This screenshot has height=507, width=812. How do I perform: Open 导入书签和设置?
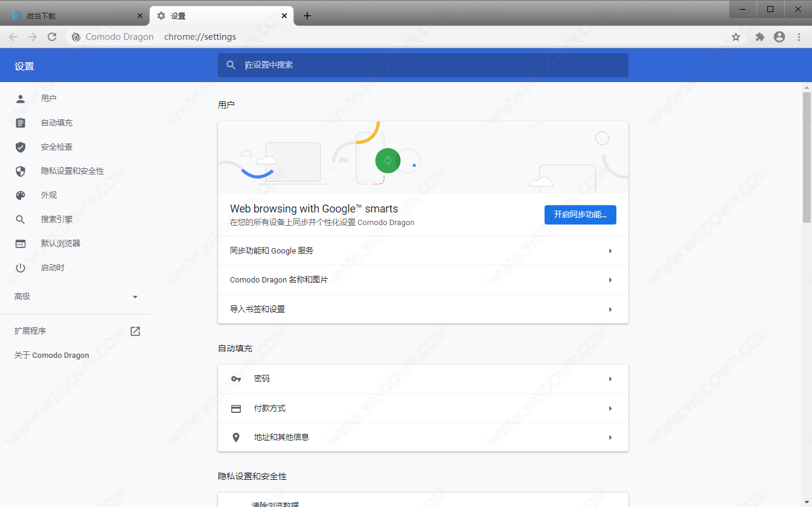pos(423,310)
